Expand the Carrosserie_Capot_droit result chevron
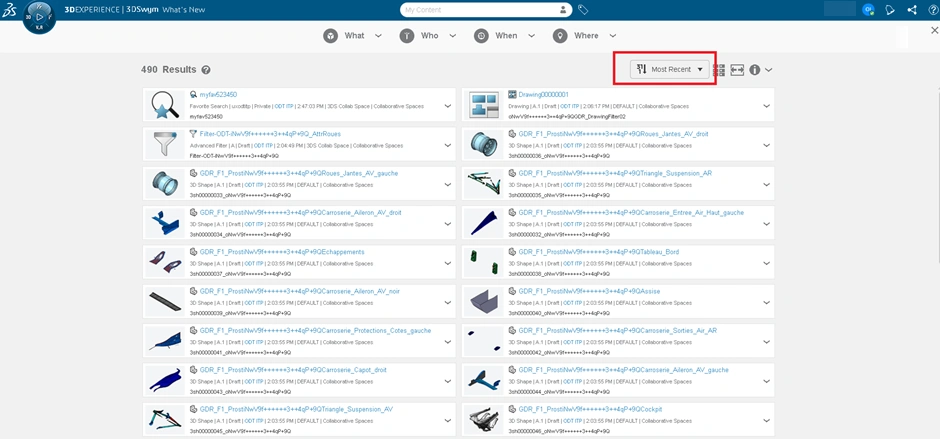The image size is (940, 439). click(447, 381)
